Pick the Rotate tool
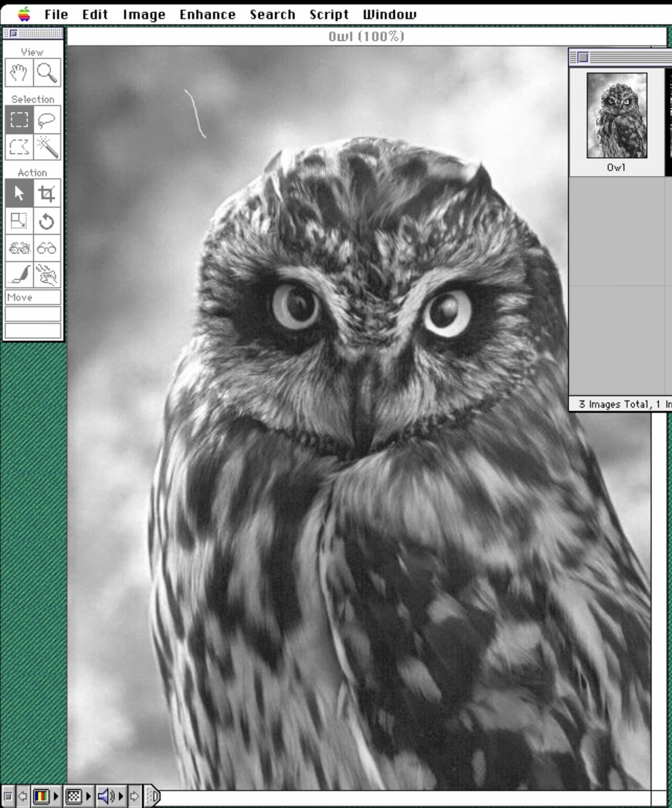Viewport: 672px width, 808px height. point(47,221)
